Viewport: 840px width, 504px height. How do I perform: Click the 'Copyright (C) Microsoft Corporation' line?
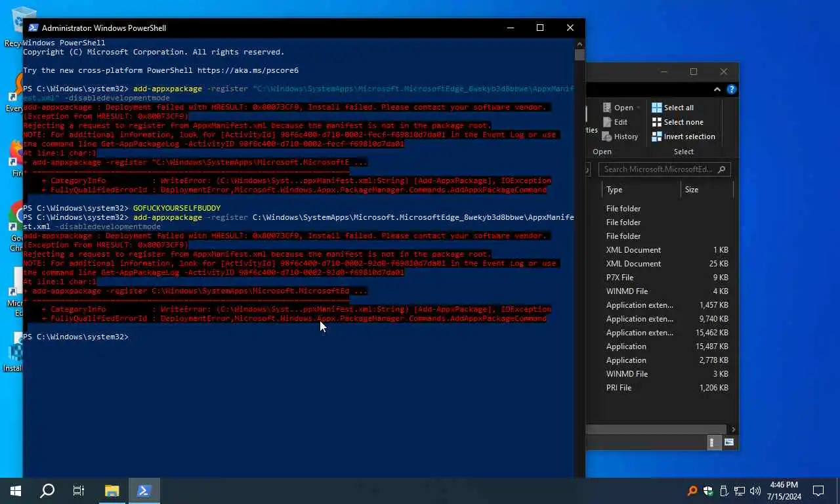[154, 52]
